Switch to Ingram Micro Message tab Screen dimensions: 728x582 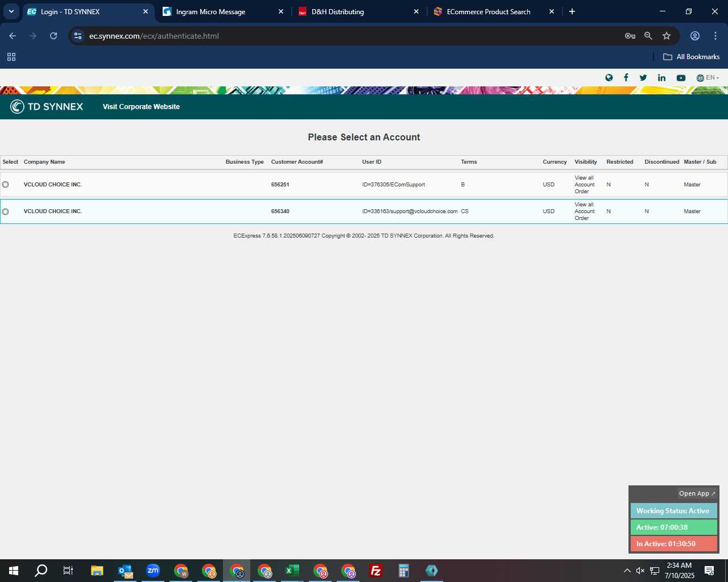pyautogui.click(x=222, y=11)
